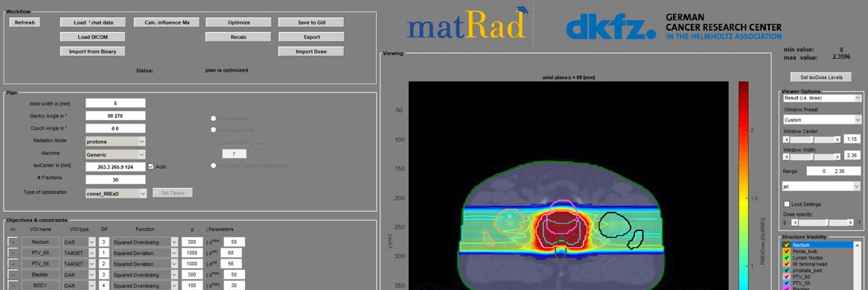Viewport: 868px width, 290px height.
Task: Click the Stratification Levels field showing 7
Action: click(x=234, y=154)
